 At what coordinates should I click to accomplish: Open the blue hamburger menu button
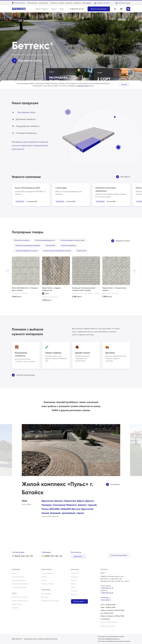tap(128, 9)
